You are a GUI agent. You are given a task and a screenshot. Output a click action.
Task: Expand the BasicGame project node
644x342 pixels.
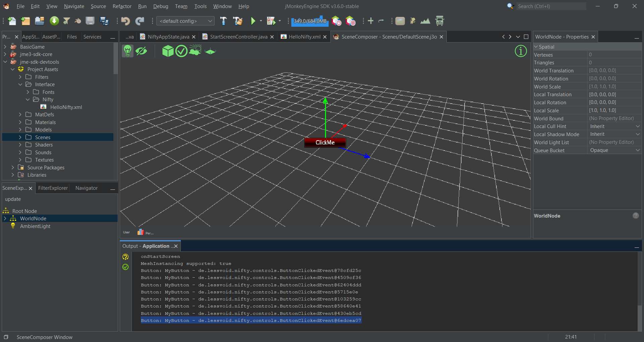[5, 47]
